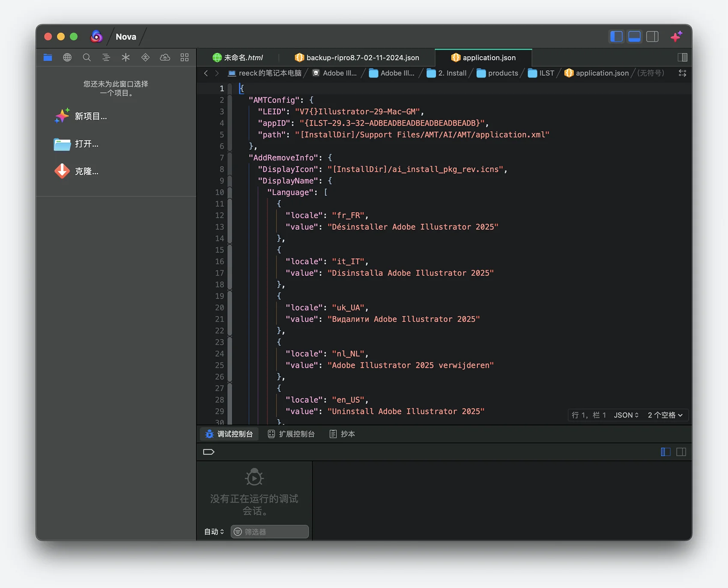Screen dimensions: 728x588
Task: Click the 2. Install folder path segment
Action: click(447, 73)
